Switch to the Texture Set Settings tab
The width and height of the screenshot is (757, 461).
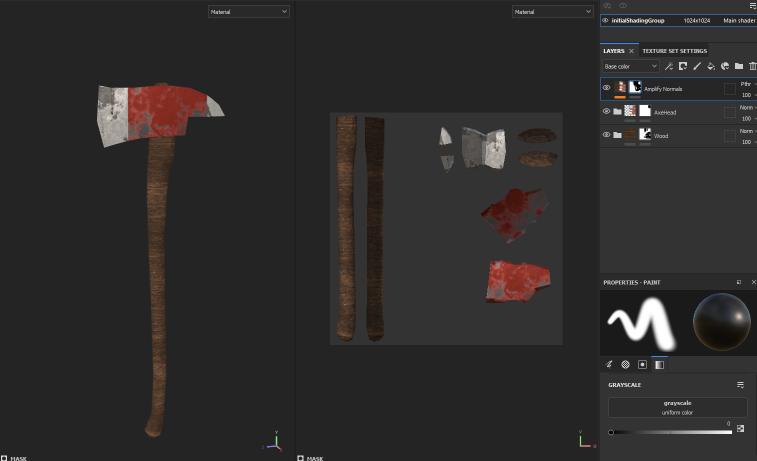(x=674, y=51)
